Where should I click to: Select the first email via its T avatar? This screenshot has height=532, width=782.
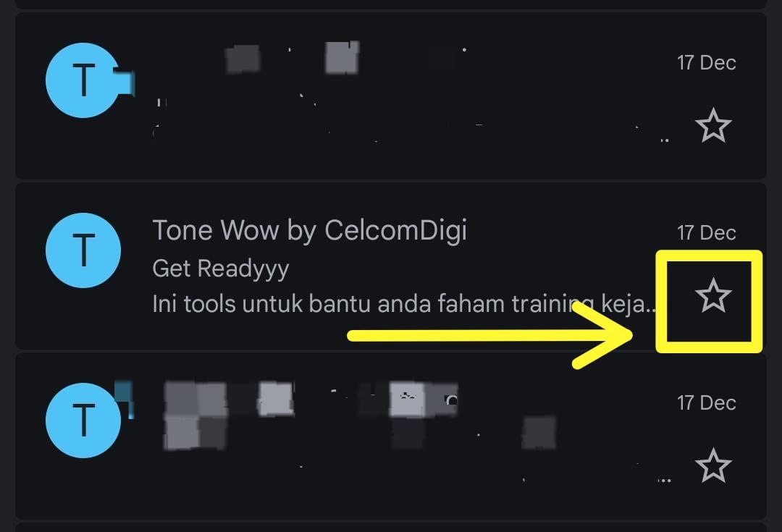tap(83, 80)
